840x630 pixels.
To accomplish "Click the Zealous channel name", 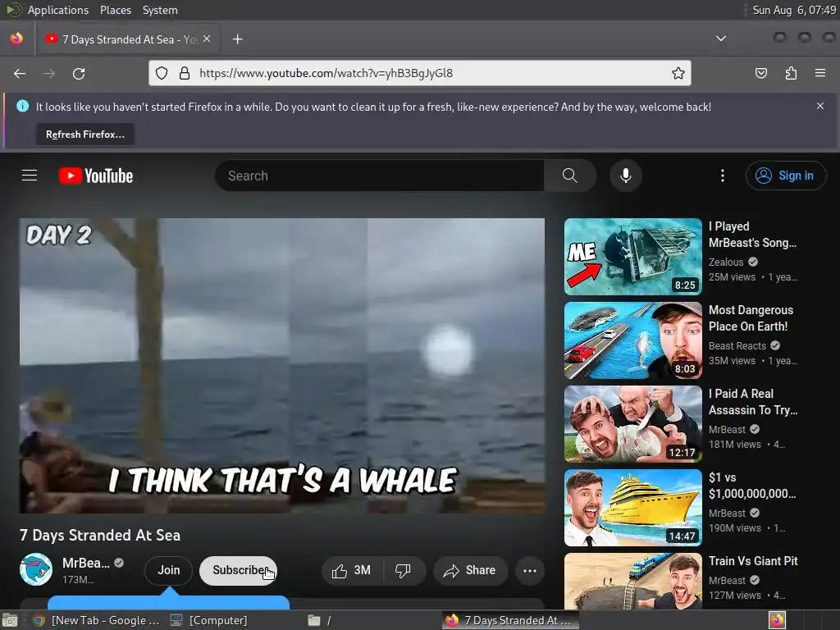I will pyautogui.click(x=726, y=262).
